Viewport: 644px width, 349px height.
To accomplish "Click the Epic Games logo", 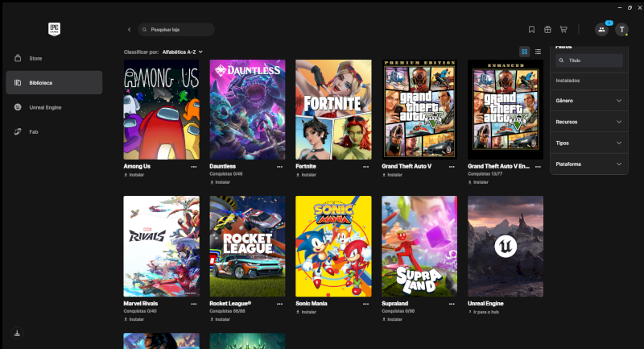I will (54, 29).
